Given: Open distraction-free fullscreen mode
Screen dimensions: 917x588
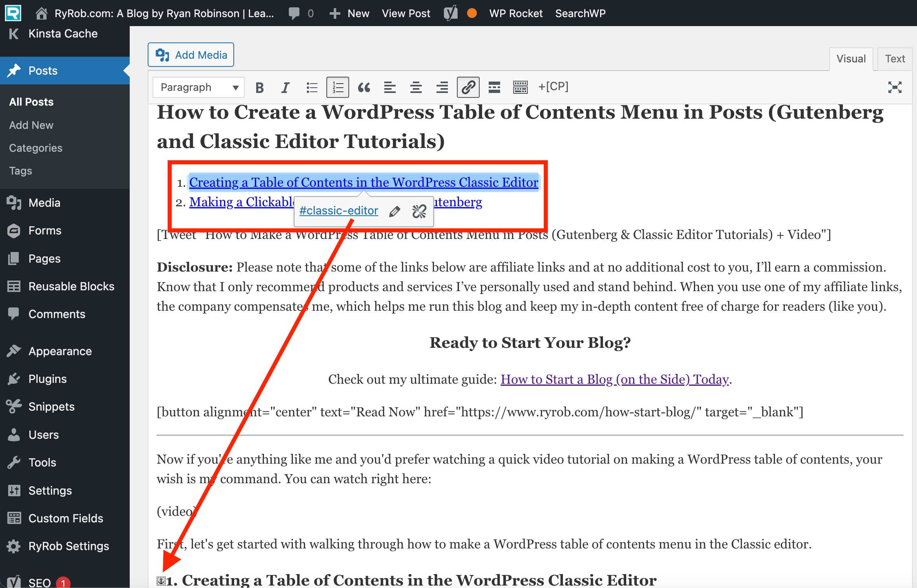Looking at the screenshot, I should coord(895,87).
